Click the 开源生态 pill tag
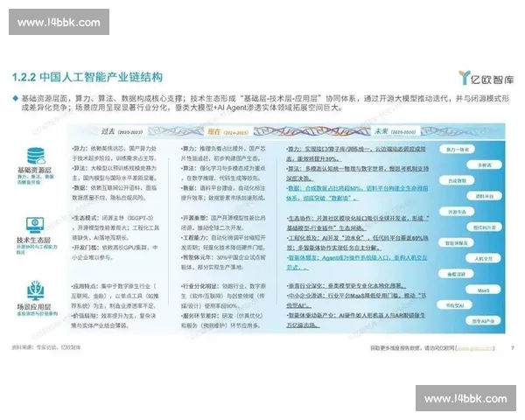The image size is (525, 420). (x=457, y=212)
